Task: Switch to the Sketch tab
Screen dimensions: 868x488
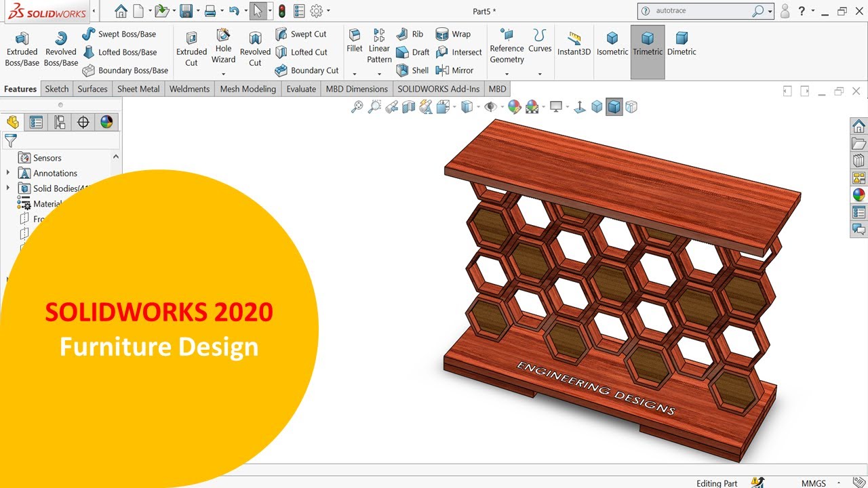Action: click(57, 89)
